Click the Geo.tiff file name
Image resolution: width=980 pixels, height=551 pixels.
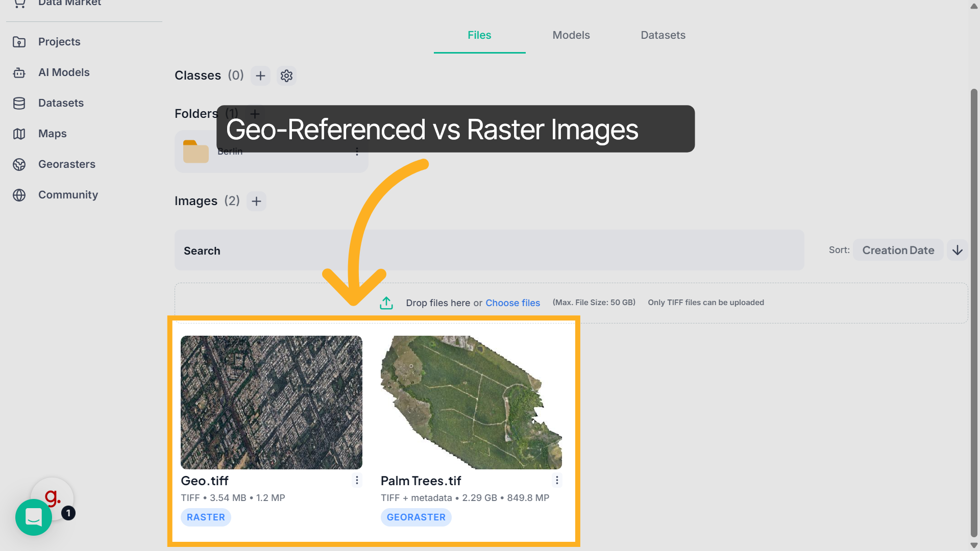(x=205, y=481)
